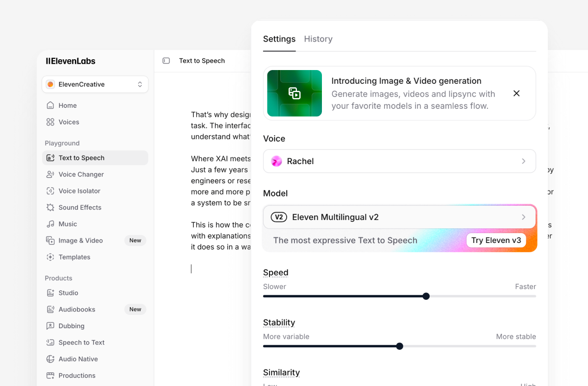Select the Settings tab

point(279,39)
